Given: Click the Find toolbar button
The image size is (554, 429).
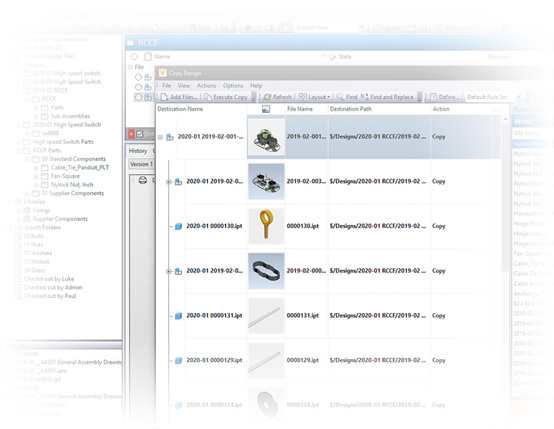Looking at the screenshot, I should point(347,97).
